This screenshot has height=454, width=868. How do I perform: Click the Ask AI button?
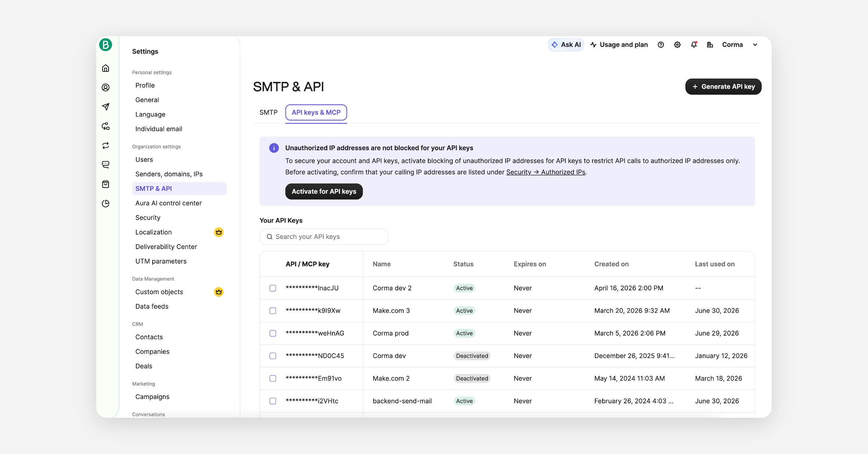point(566,45)
